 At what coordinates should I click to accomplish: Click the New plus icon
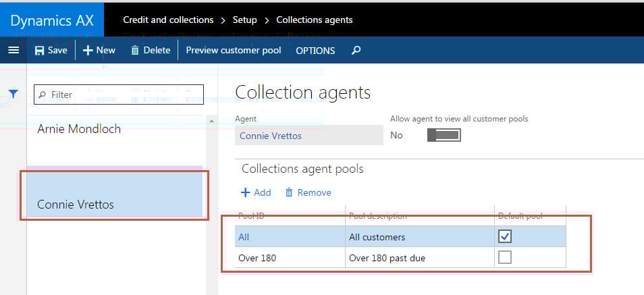coord(88,50)
